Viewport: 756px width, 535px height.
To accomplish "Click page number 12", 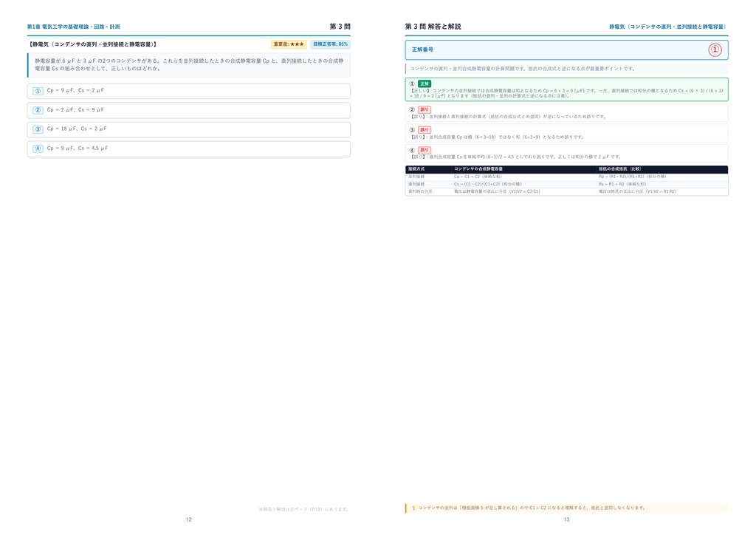I will tap(188, 519).
